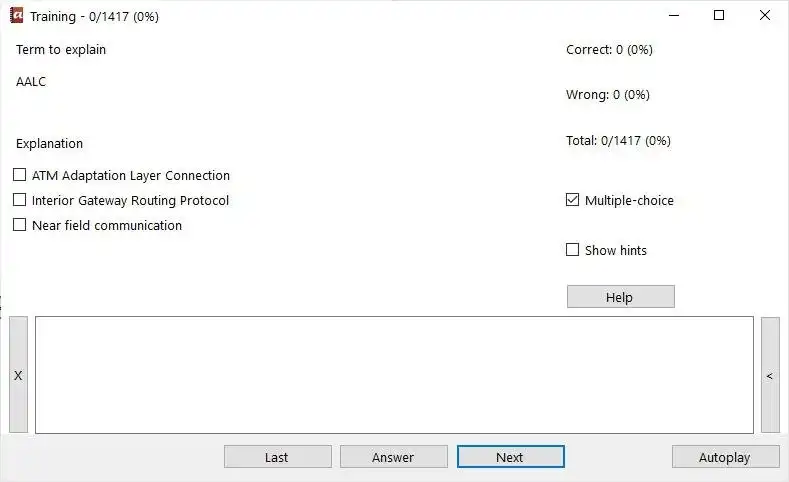Go to the Last term
Viewport: 789px width, 482px height.
[277, 457]
